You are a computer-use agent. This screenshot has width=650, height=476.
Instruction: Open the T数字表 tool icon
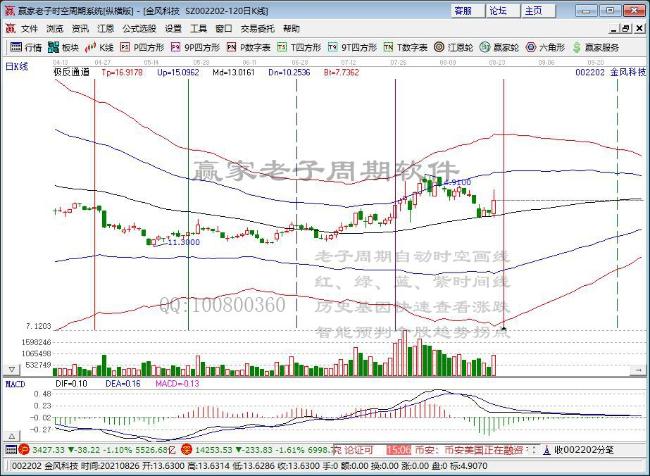coord(388,47)
